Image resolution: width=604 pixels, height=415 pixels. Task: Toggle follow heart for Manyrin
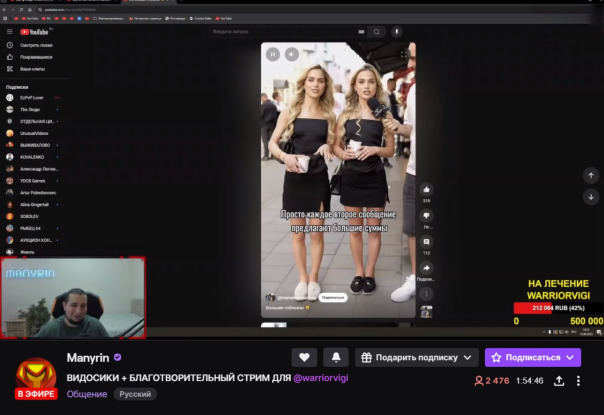[304, 357]
